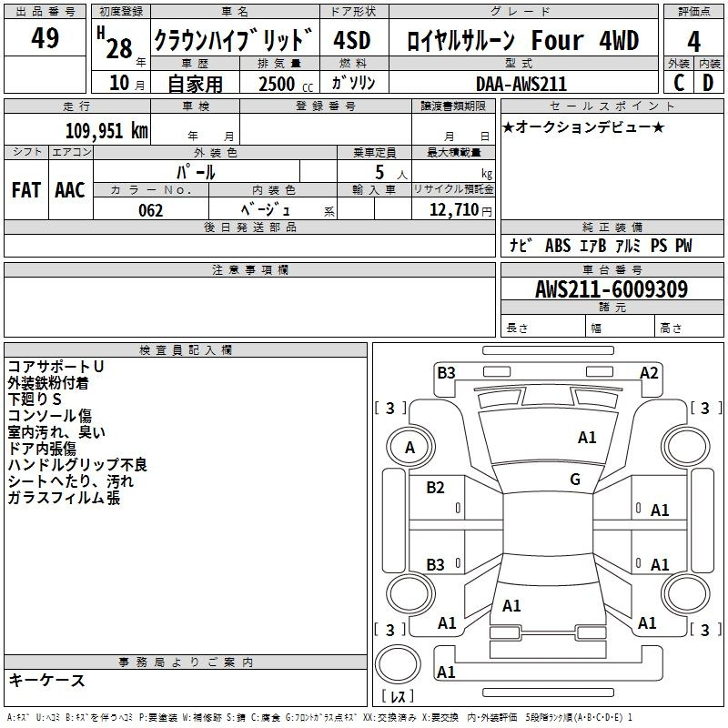Click the exterior grade C
The image size is (728, 728).
coord(679,83)
